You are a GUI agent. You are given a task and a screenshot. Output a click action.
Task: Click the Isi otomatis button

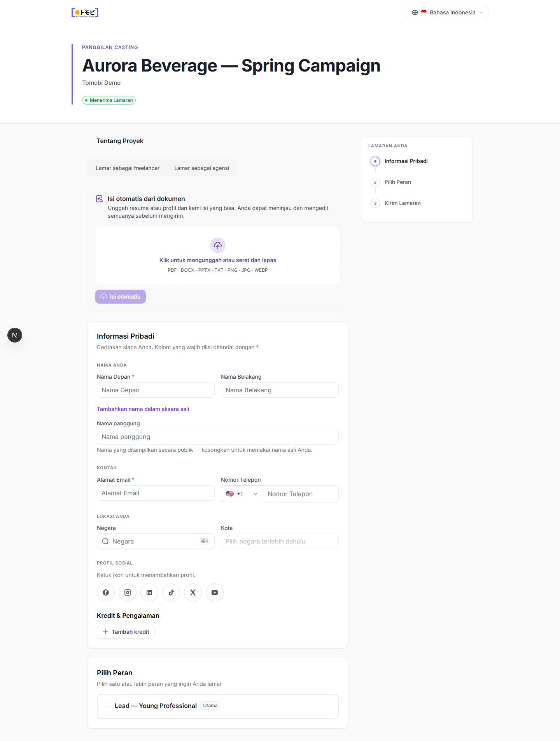pyautogui.click(x=121, y=297)
